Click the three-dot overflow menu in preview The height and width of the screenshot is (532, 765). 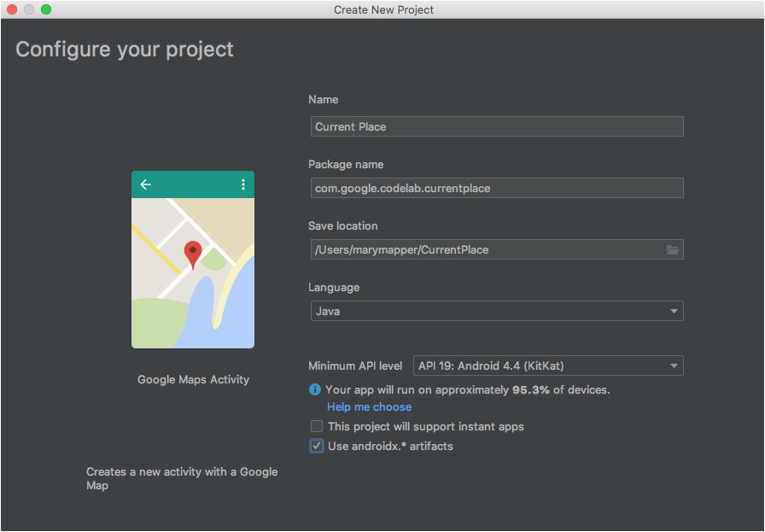coord(243,184)
